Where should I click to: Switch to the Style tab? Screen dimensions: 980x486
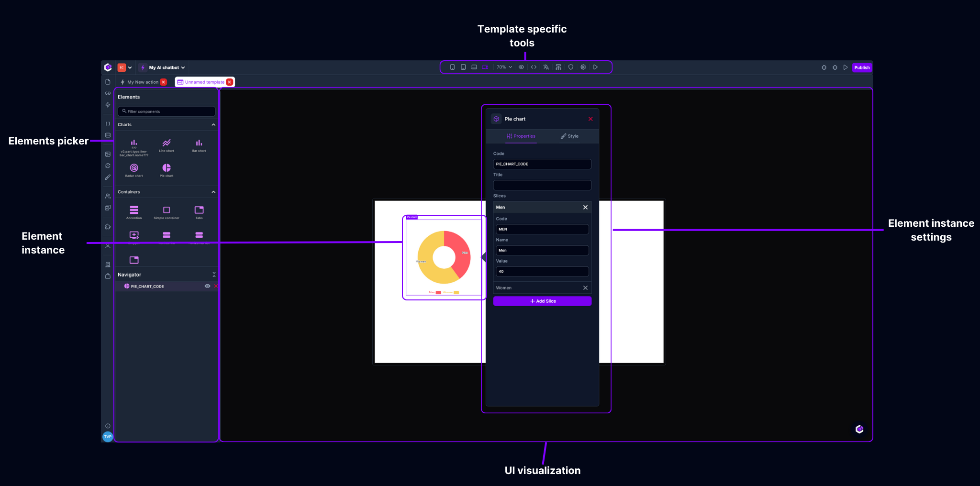[569, 136]
